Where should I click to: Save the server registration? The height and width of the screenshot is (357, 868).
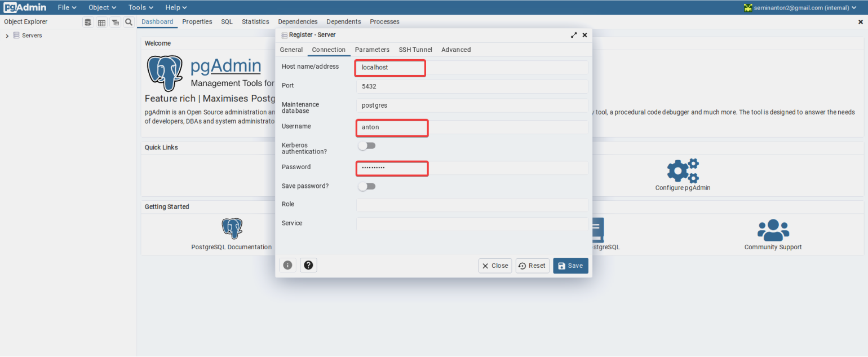coord(570,266)
